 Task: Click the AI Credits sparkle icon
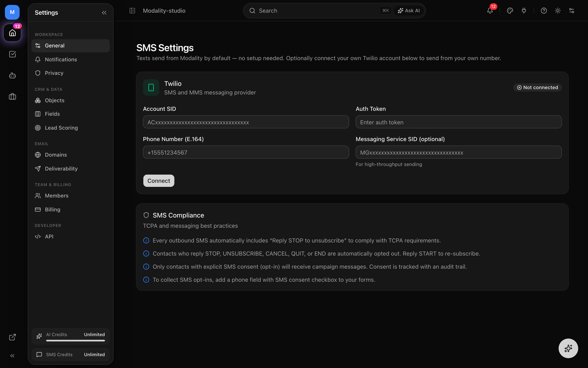click(x=39, y=336)
